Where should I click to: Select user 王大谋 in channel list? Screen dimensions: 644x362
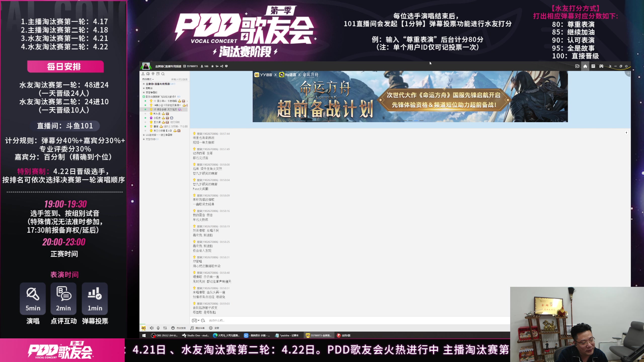point(157,122)
